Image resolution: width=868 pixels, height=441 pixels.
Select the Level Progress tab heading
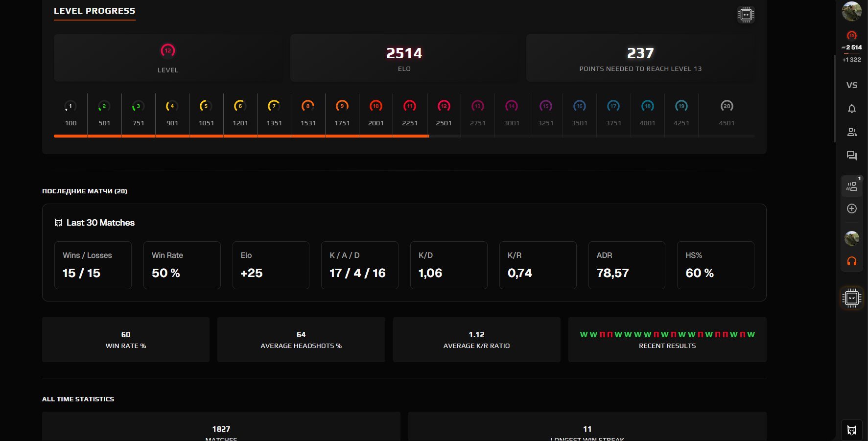point(94,11)
